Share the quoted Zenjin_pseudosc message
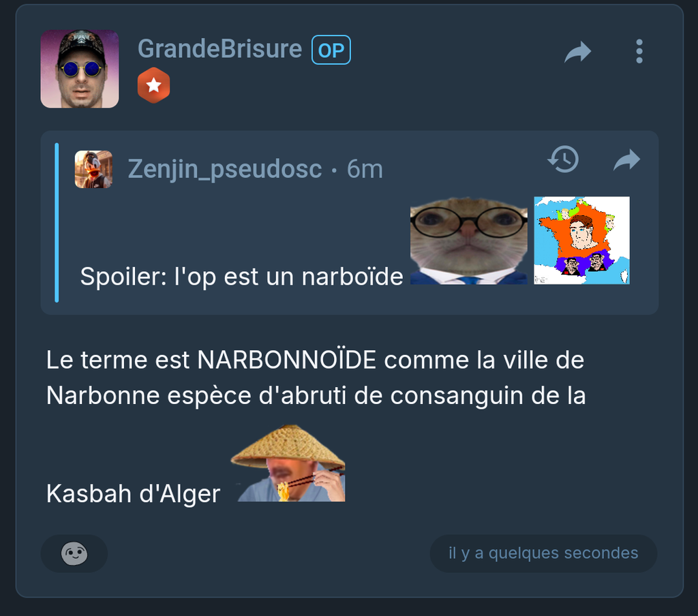698x616 pixels. pos(627,159)
